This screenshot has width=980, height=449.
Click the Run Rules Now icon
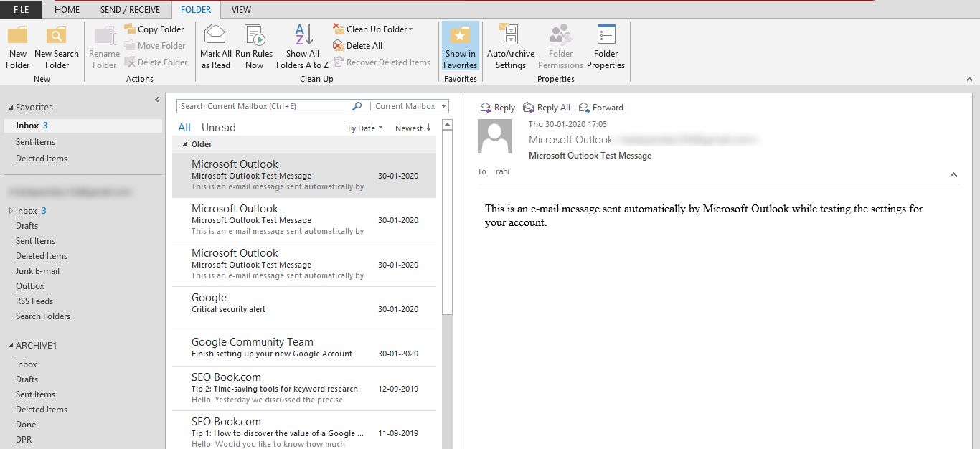pos(254,35)
